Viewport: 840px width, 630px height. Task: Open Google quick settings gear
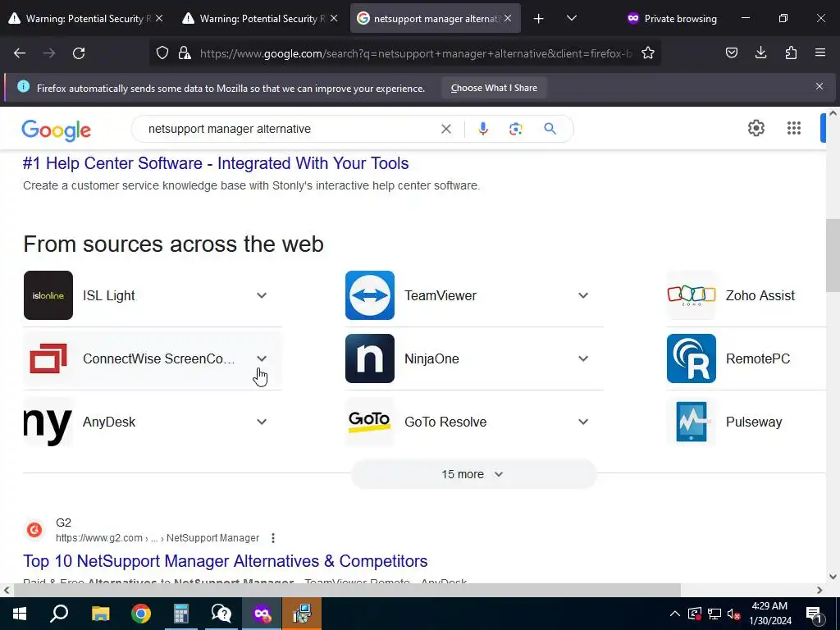coord(756,128)
